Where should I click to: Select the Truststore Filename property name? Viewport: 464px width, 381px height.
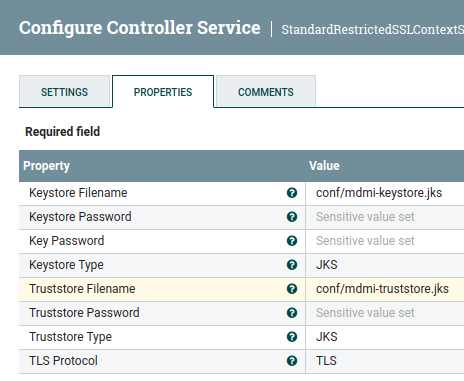click(x=82, y=289)
